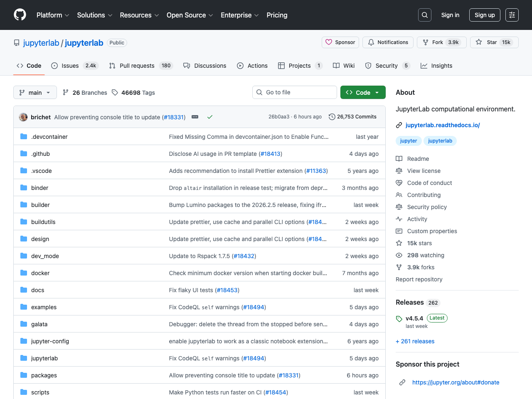Open commit history via the clock icon
The image size is (532, 399).
[x=332, y=117]
